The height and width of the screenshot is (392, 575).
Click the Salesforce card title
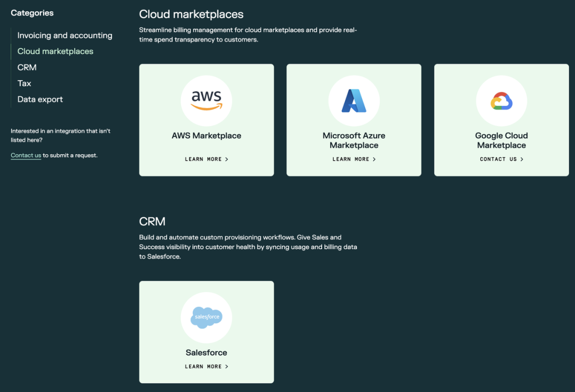coord(207,353)
